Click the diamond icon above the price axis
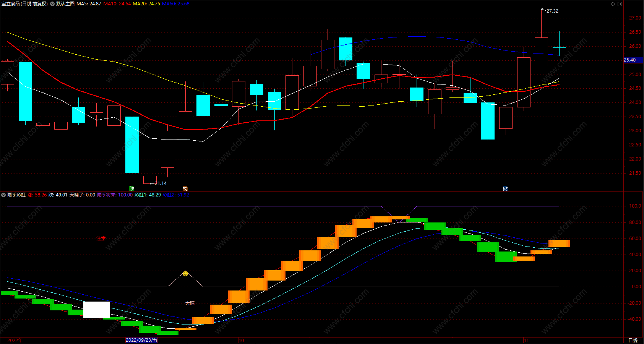644x344 pixels. coord(613,4)
